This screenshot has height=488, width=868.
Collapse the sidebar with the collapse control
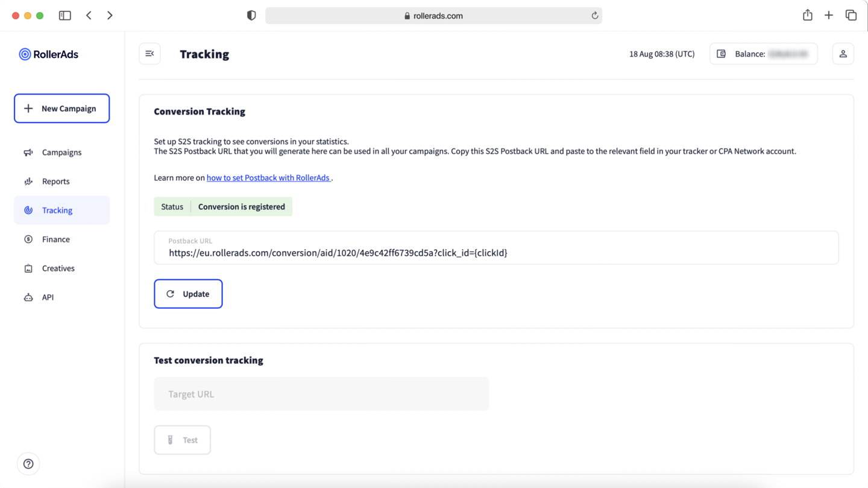pyautogui.click(x=149, y=53)
